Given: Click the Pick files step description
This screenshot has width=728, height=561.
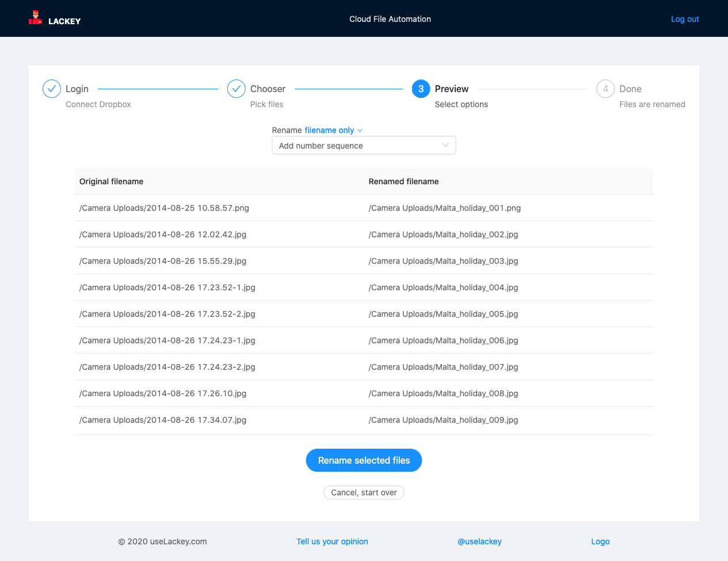Looking at the screenshot, I should (x=266, y=104).
